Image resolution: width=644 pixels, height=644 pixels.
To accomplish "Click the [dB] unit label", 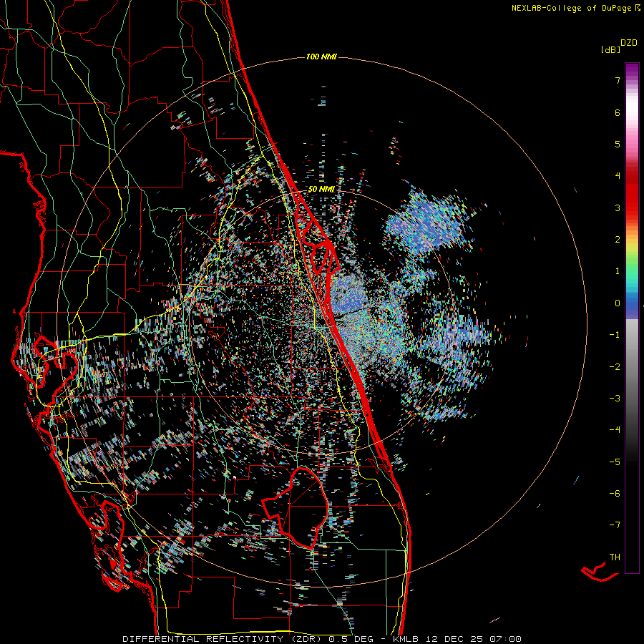I will point(611,49).
